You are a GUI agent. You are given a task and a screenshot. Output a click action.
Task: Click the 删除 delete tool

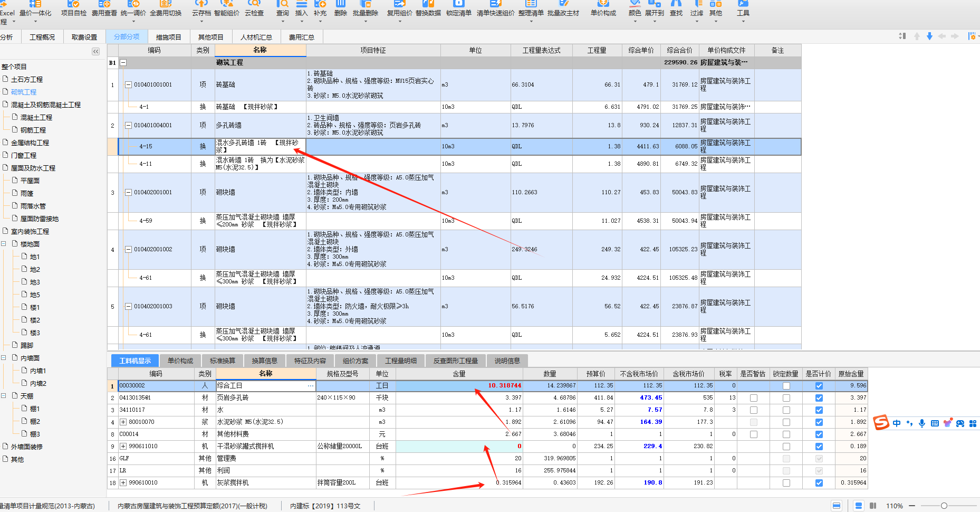[341, 8]
